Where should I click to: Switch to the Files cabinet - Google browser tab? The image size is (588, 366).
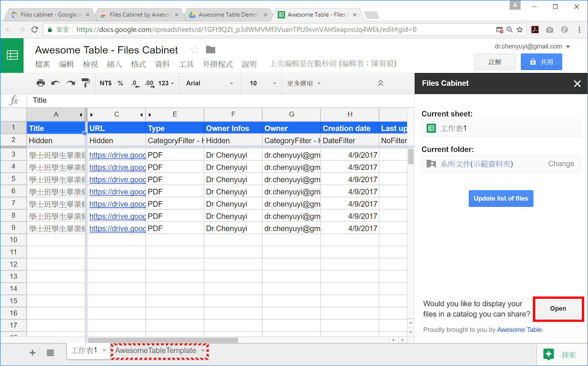pos(50,15)
